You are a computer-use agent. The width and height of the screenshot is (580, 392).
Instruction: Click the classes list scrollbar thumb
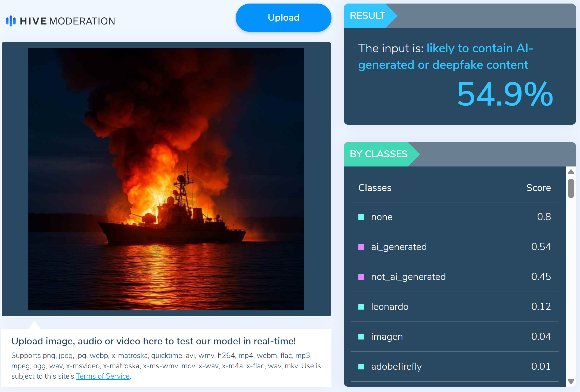tap(571, 188)
